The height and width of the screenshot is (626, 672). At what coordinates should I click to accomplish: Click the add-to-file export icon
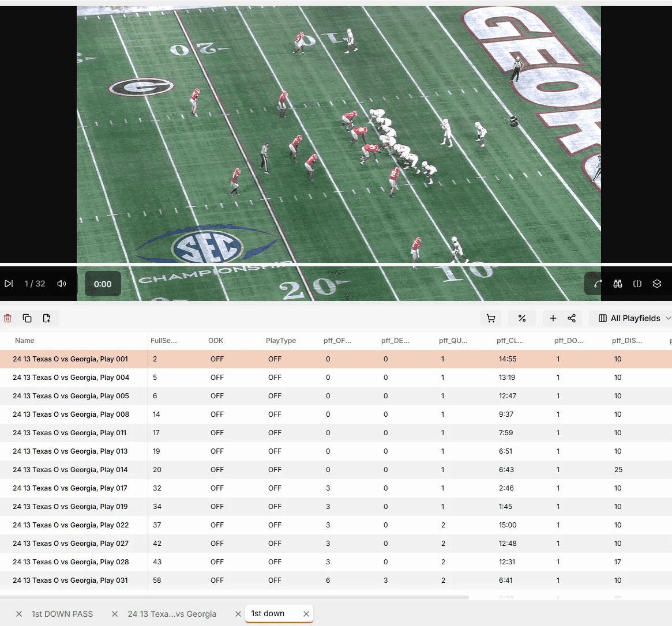(47, 318)
